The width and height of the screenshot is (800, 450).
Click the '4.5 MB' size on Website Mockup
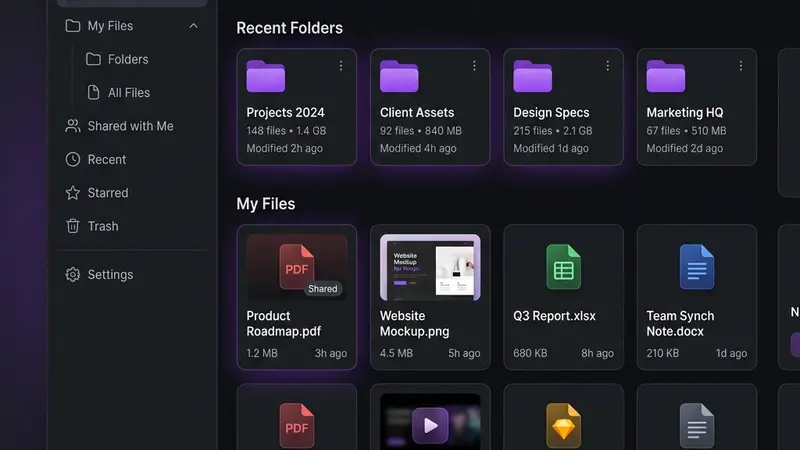click(396, 353)
